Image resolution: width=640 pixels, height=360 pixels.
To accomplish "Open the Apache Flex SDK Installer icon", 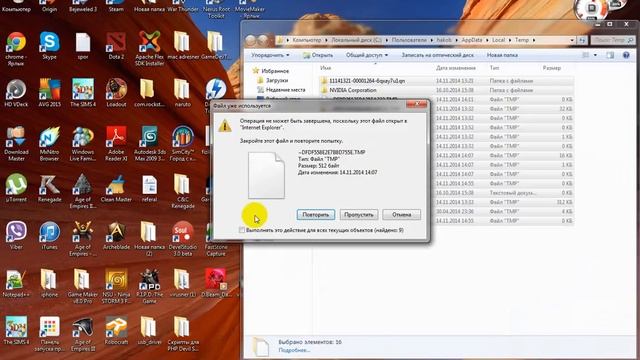I will (x=149, y=49).
